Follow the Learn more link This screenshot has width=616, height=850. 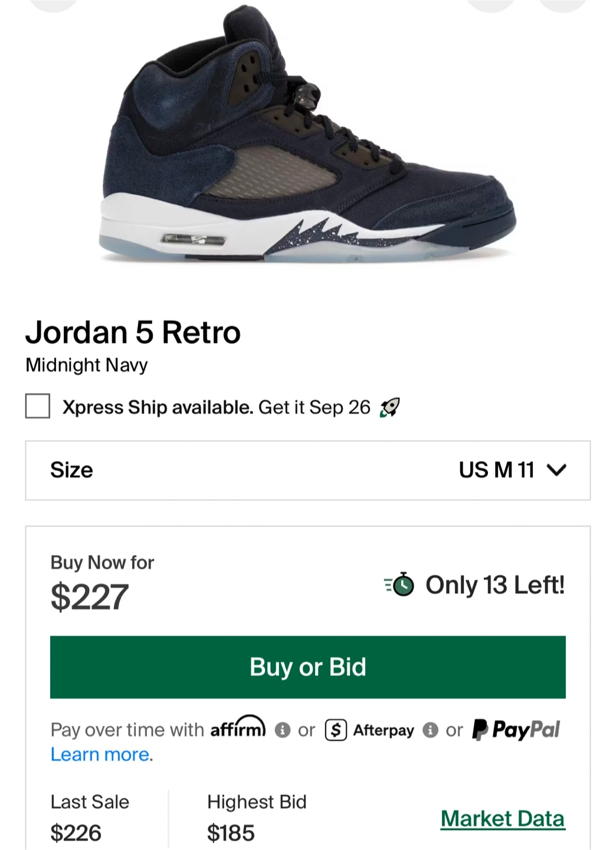(100, 754)
